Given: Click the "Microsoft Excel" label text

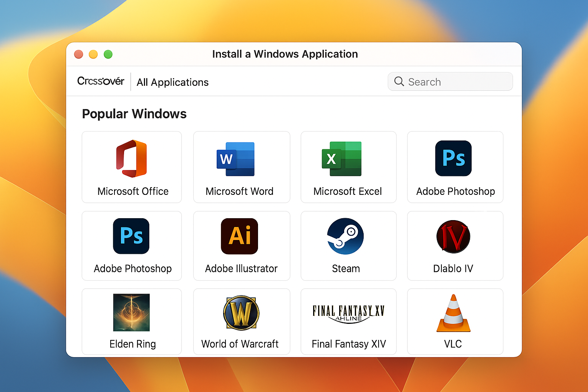Looking at the screenshot, I should point(348,191).
